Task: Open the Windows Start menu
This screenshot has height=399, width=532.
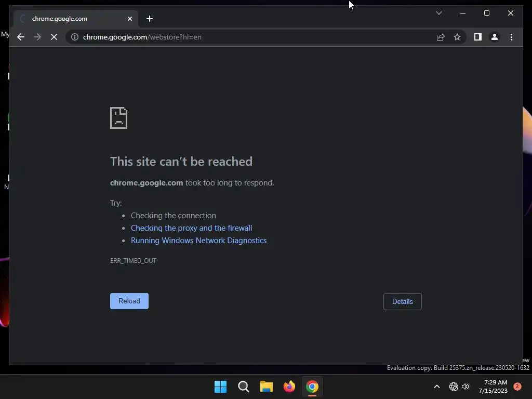Action: pos(220,387)
